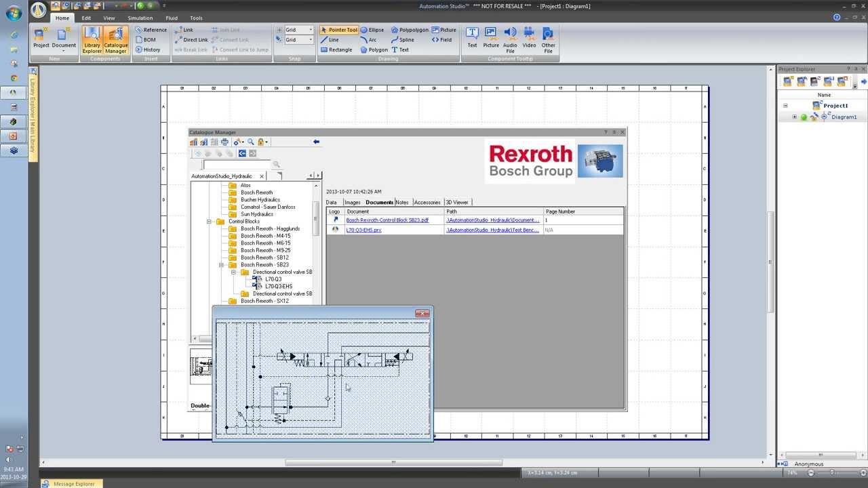Image resolution: width=868 pixels, height=488 pixels.
Task: Switch to the Edit ribbon tab
Action: [x=86, y=18]
